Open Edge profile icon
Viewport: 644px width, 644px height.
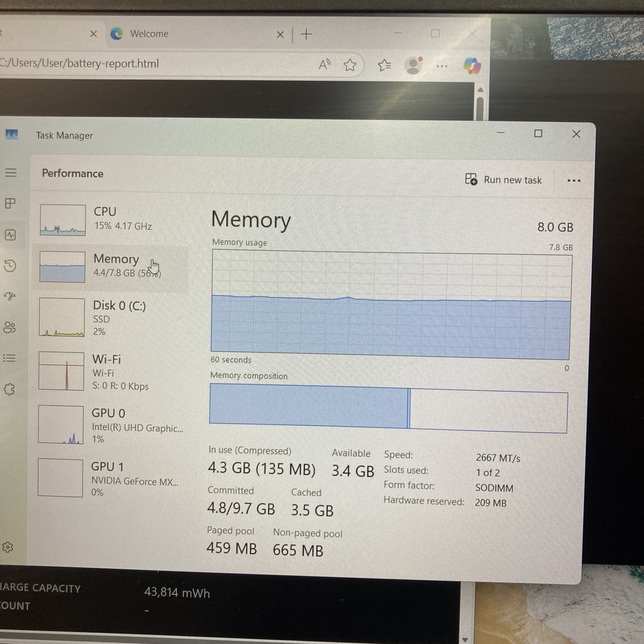pyautogui.click(x=414, y=66)
